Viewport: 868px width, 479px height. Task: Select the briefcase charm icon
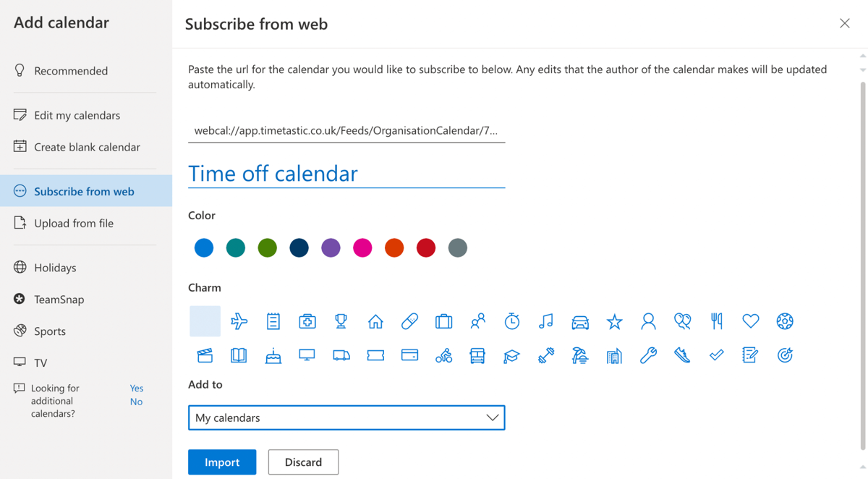click(443, 321)
